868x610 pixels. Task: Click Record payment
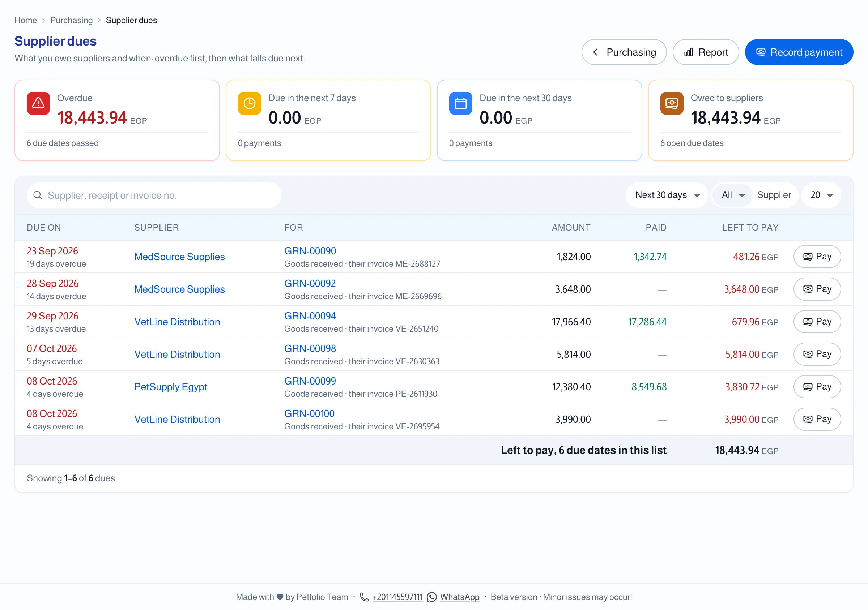point(799,52)
